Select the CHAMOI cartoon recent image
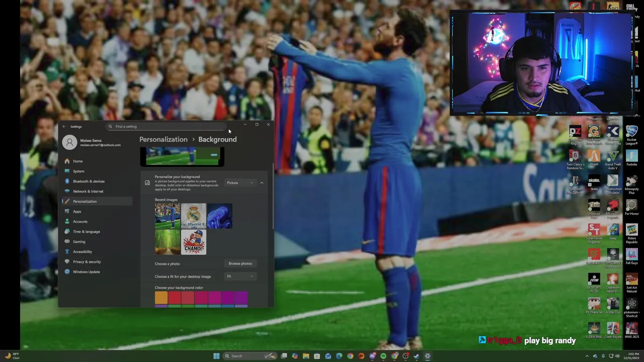Screen dimensions: 644x362 click(x=194, y=242)
